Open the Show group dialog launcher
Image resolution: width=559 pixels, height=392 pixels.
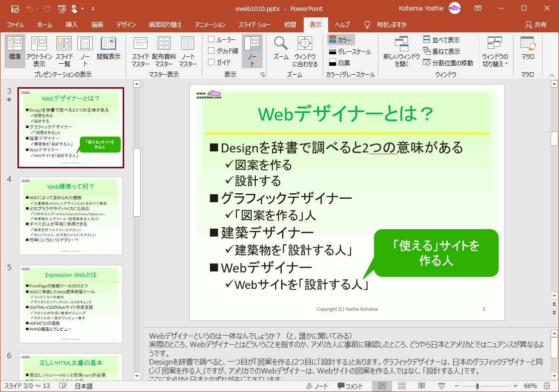pos(263,75)
